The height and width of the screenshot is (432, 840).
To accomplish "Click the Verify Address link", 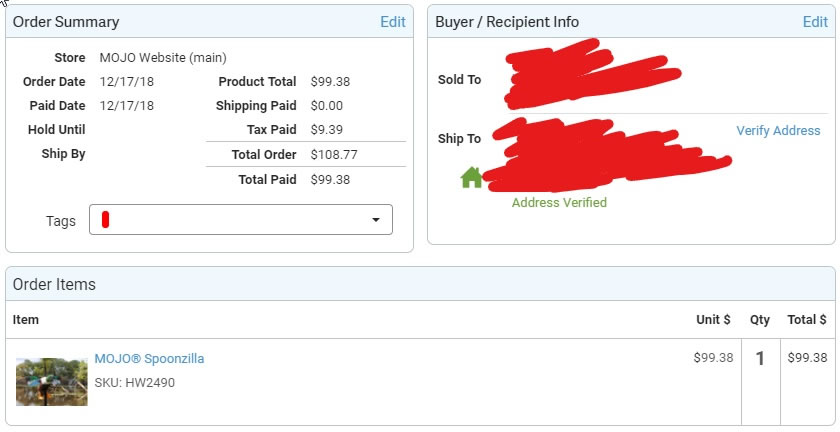I will (778, 131).
